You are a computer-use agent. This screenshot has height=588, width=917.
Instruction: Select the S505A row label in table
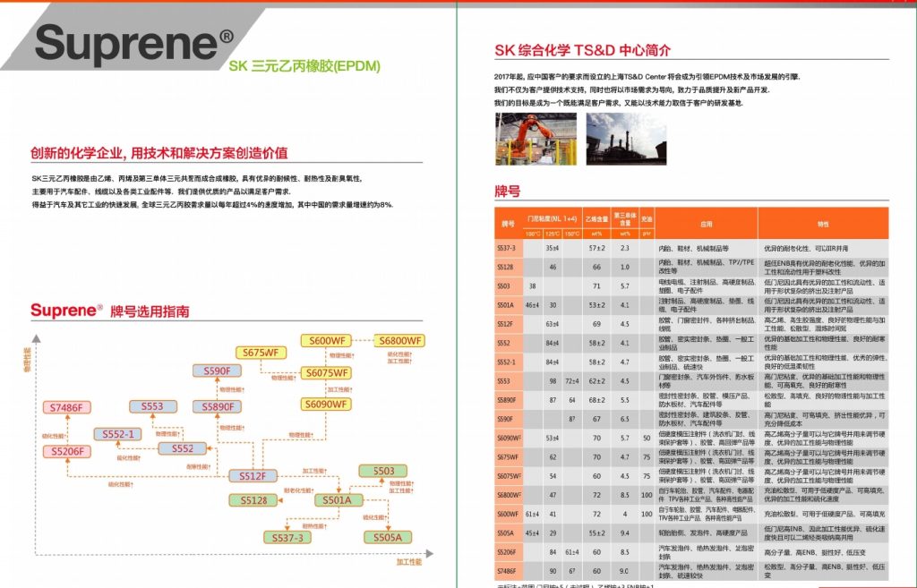point(505,533)
